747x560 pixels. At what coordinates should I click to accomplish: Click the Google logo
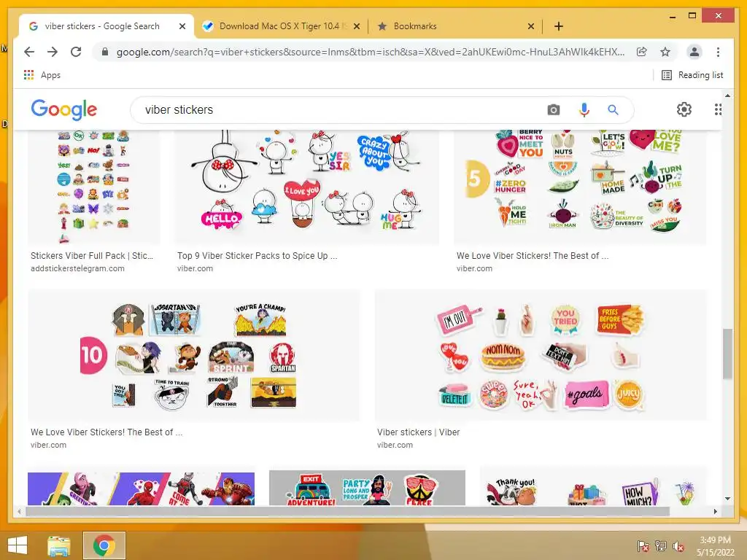click(x=64, y=109)
